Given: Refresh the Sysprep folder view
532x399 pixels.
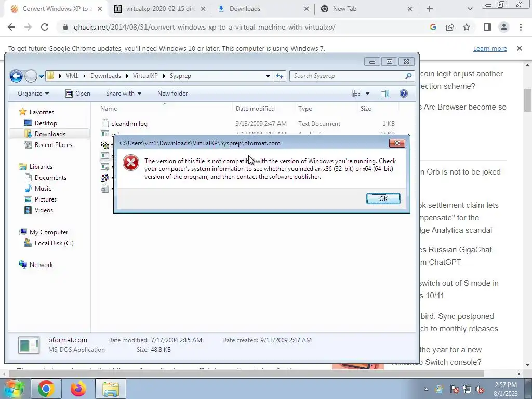Looking at the screenshot, I should point(280,76).
